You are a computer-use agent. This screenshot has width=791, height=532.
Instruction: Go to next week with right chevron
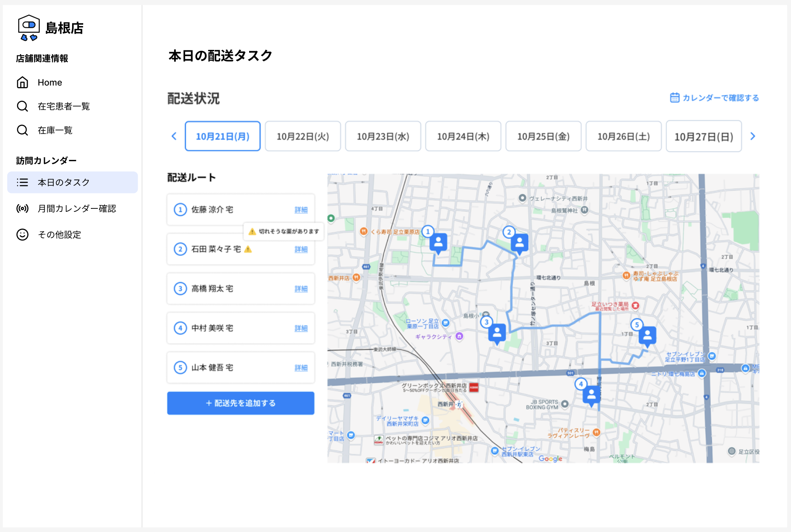pos(753,136)
